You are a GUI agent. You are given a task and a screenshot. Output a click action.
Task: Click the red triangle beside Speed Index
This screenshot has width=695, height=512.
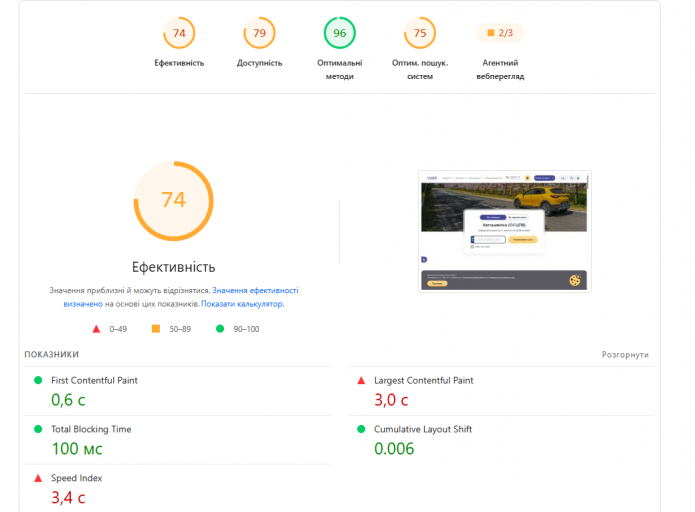(x=38, y=478)
